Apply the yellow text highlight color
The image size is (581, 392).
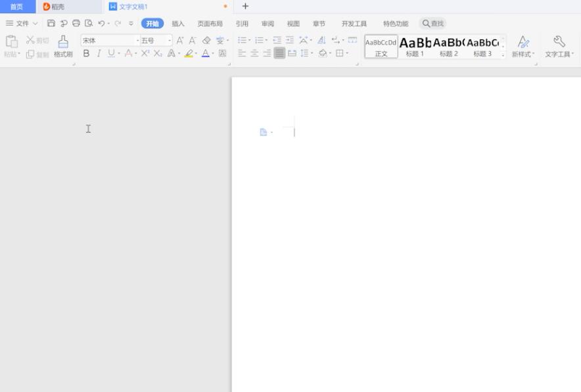[x=189, y=53]
